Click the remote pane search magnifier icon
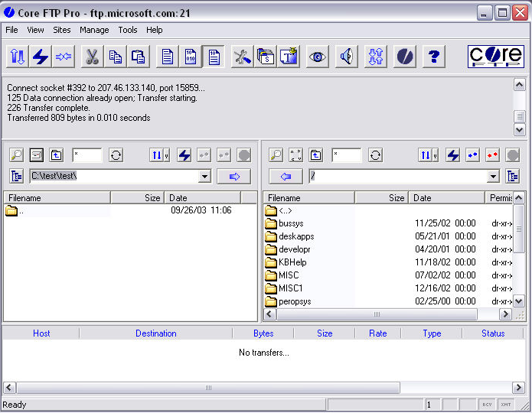The height and width of the screenshot is (413, 532). tap(276, 155)
